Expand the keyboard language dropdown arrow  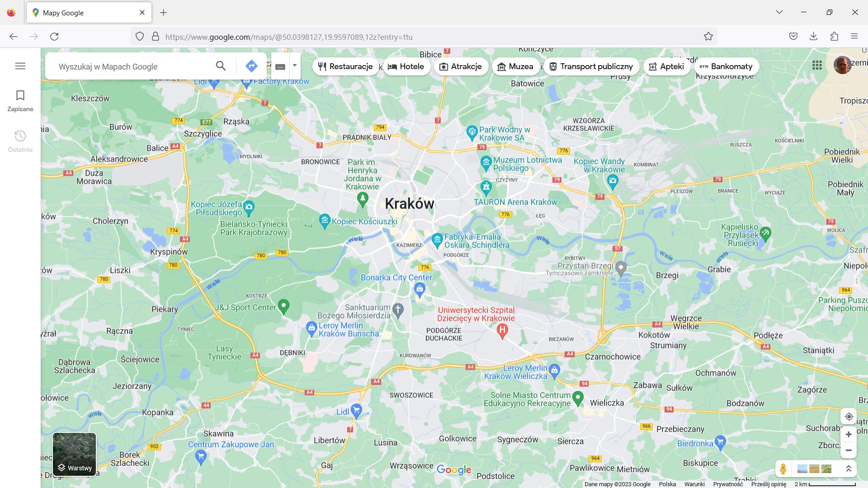coord(294,66)
